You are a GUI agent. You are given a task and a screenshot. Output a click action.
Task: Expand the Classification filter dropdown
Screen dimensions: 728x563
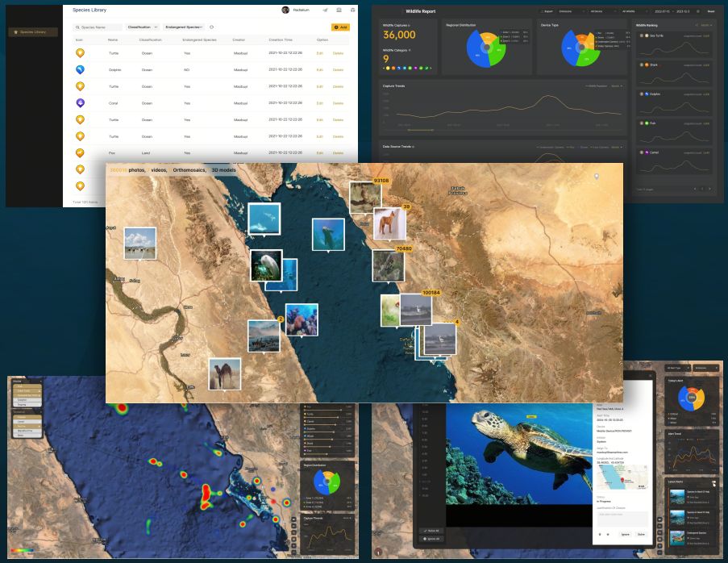[143, 27]
